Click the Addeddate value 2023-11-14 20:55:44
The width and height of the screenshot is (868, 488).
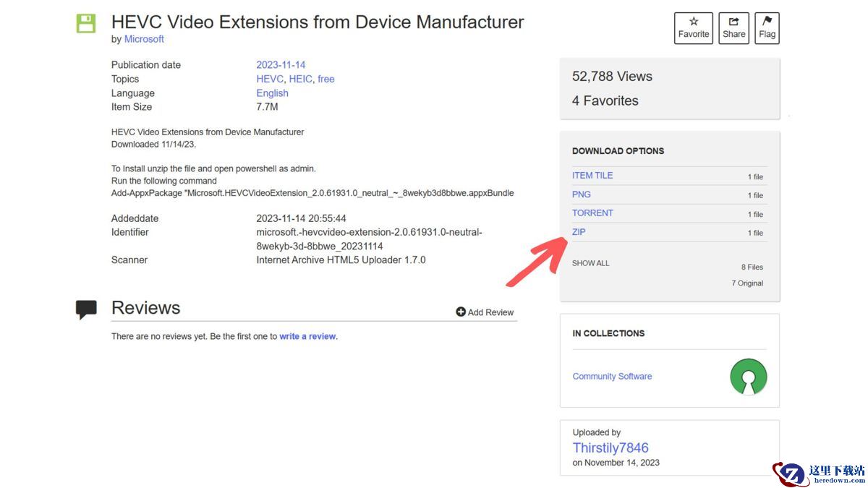click(302, 218)
